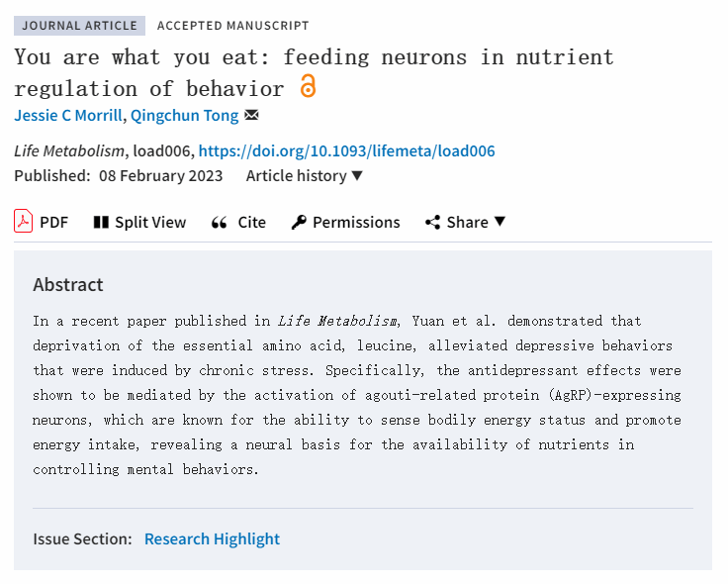Viewport: 728px width, 584px height.
Task: Click the orange open access lock icon
Action: pyautogui.click(x=308, y=86)
